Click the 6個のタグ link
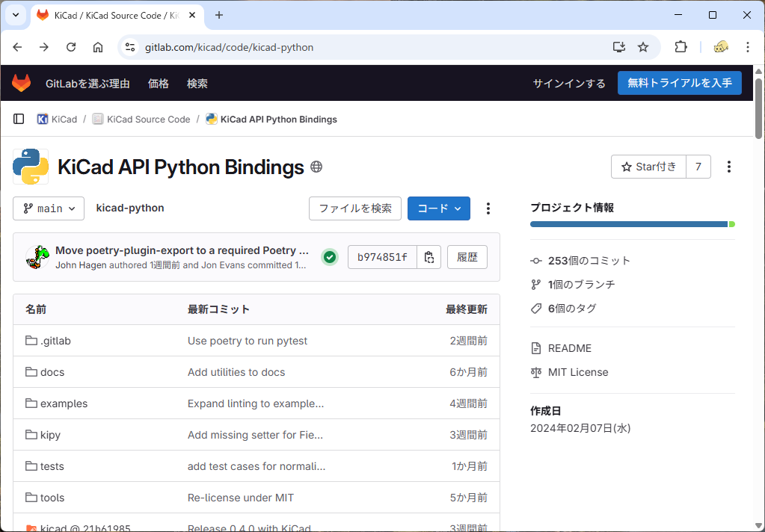 572,308
